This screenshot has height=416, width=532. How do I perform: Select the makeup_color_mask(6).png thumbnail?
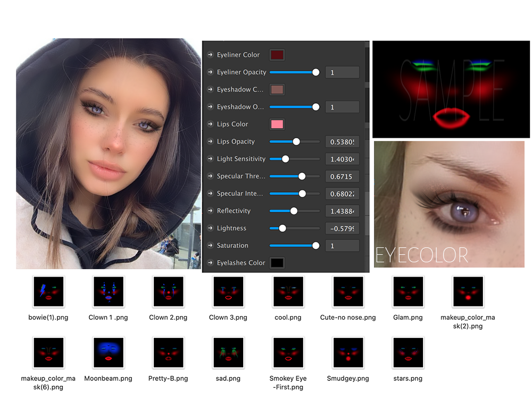(48, 353)
